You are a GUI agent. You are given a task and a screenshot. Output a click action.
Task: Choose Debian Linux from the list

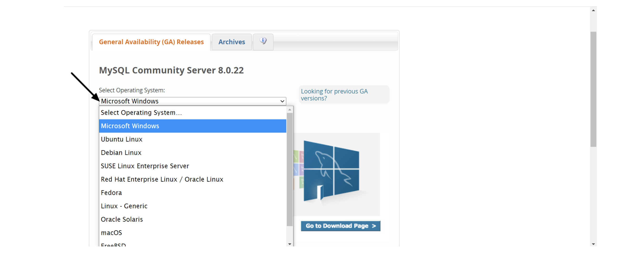click(121, 153)
